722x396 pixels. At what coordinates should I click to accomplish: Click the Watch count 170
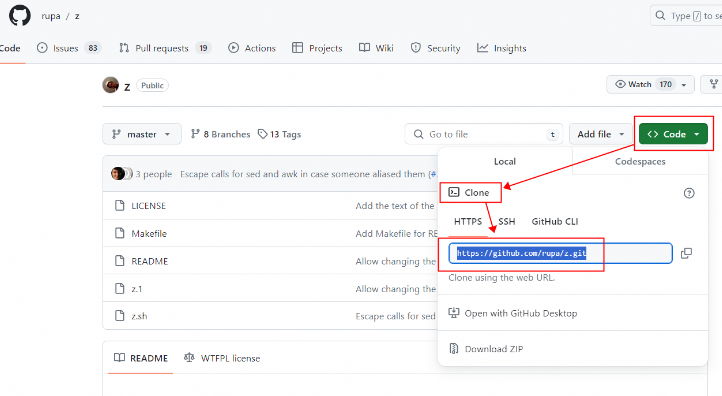665,84
